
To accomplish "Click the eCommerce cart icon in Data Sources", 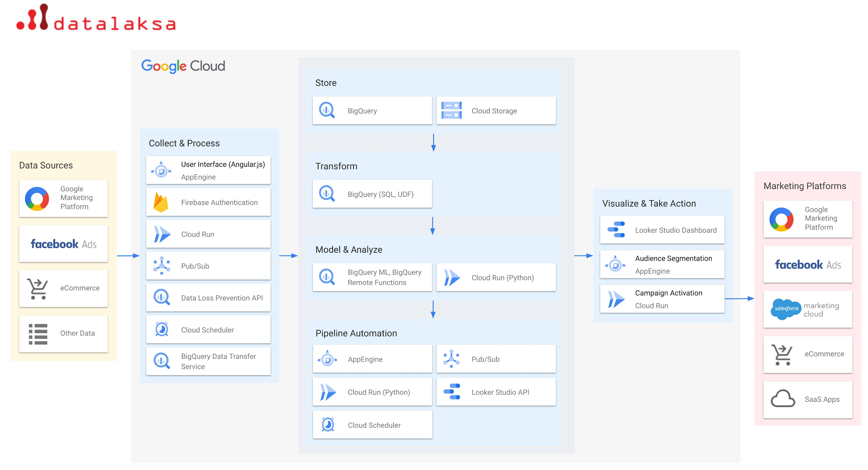I will click(37, 289).
